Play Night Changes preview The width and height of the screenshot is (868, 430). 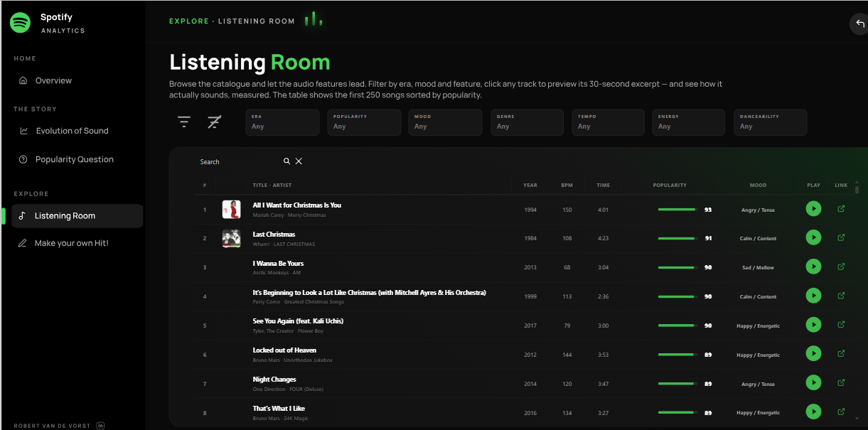[813, 382]
